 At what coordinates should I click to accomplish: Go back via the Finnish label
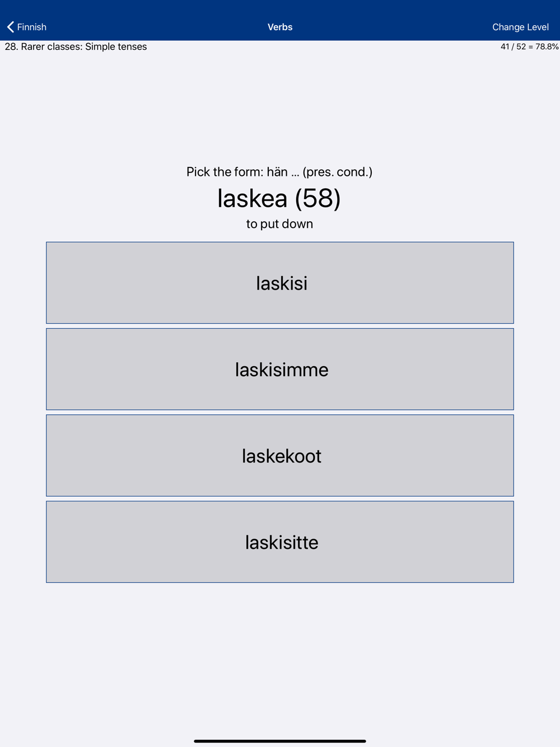click(x=32, y=27)
